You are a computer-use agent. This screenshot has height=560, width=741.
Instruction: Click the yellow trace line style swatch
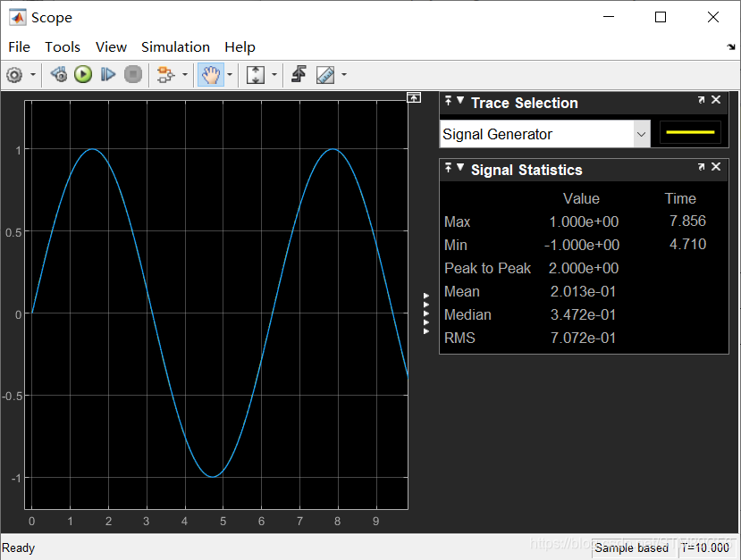[x=688, y=131]
